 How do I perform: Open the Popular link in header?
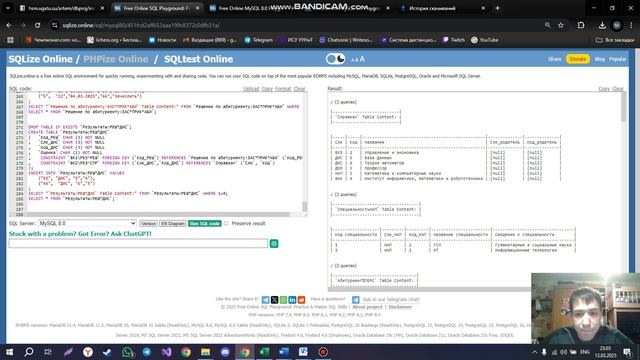click(618, 59)
